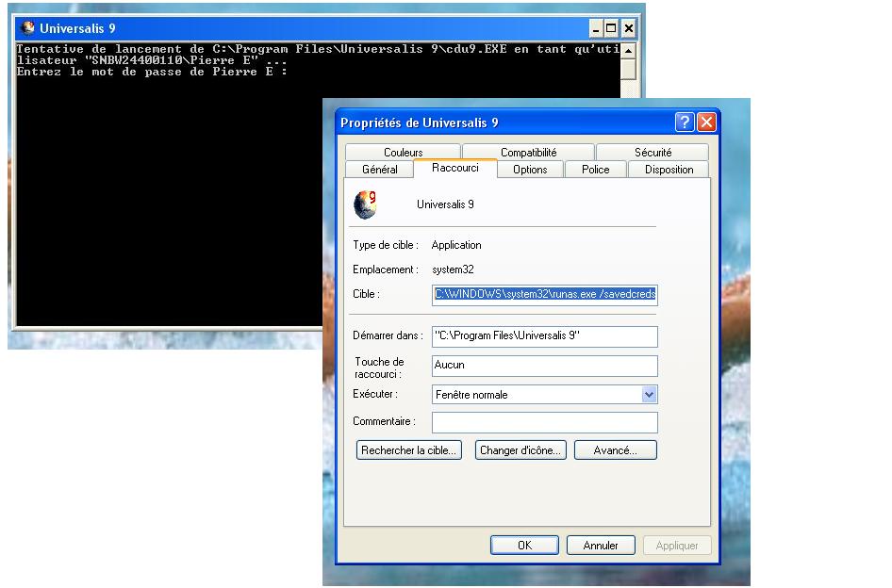Click the 'Application' type value text
This screenshot has height=588, width=892.
coord(456,245)
